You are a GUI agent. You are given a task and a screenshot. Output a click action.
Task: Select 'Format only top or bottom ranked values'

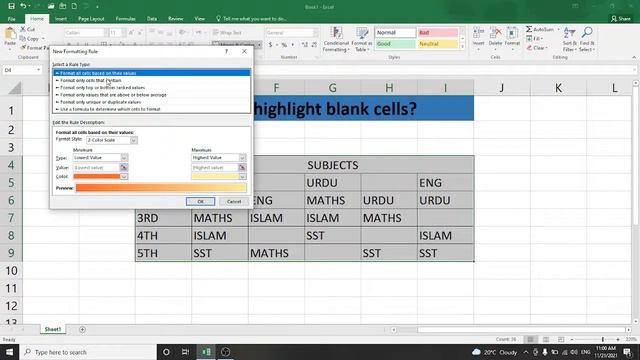coord(152,87)
